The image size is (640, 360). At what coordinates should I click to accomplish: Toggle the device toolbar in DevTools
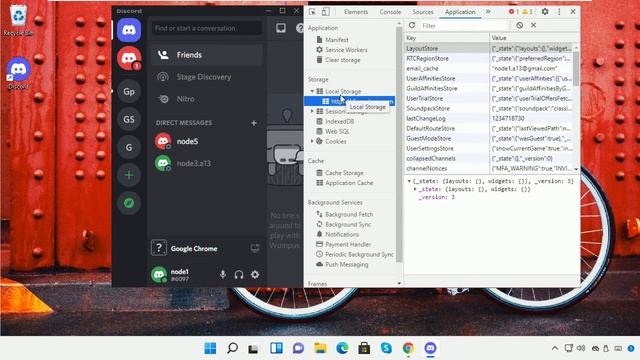pos(325,12)
